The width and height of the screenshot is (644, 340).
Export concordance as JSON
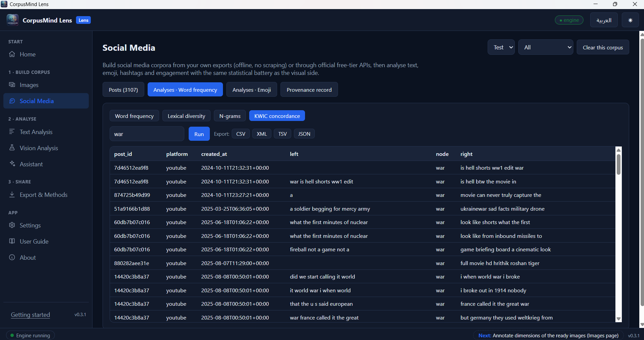click(304, 134)
